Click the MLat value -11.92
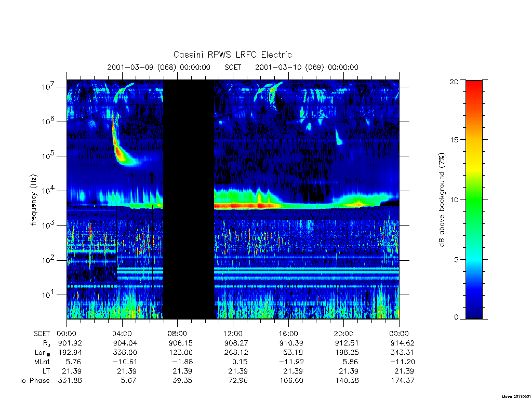This screenshot has width=532, height=399. pyautogui.click(x=291, y=362)
